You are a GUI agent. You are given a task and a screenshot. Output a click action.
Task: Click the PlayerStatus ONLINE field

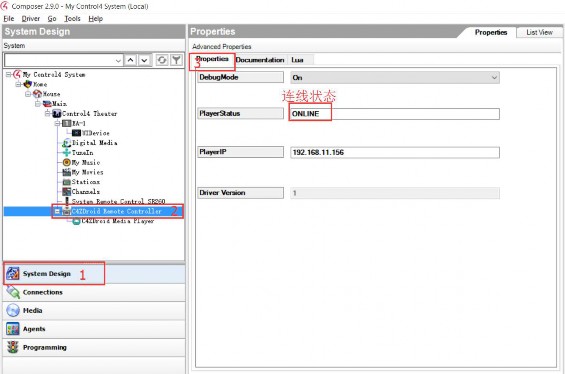(395, 114)
